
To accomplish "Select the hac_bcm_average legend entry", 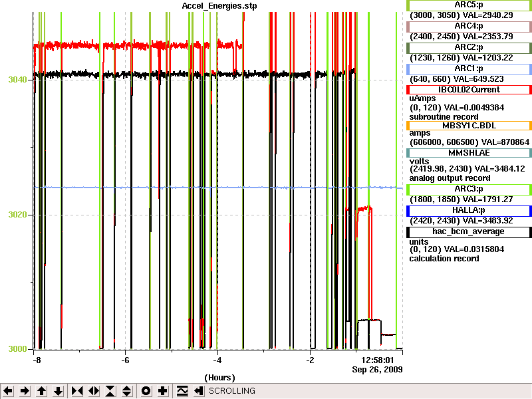I will 469,231.
